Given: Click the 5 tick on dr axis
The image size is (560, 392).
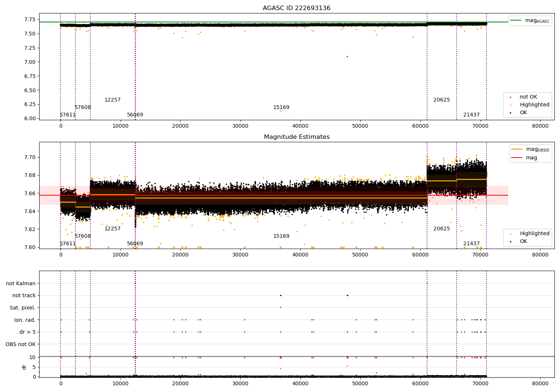Looking at the screenshot, I should click(x=34, y=367).
